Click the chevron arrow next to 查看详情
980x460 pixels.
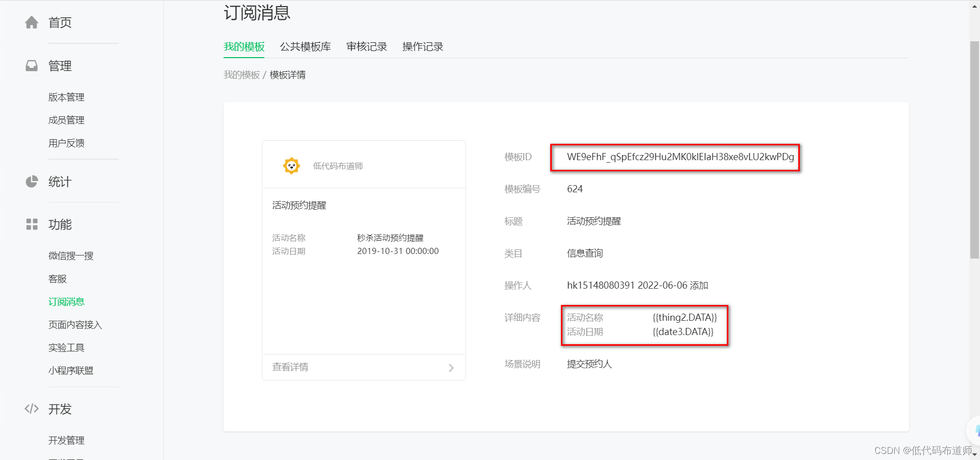click(451, 368)
